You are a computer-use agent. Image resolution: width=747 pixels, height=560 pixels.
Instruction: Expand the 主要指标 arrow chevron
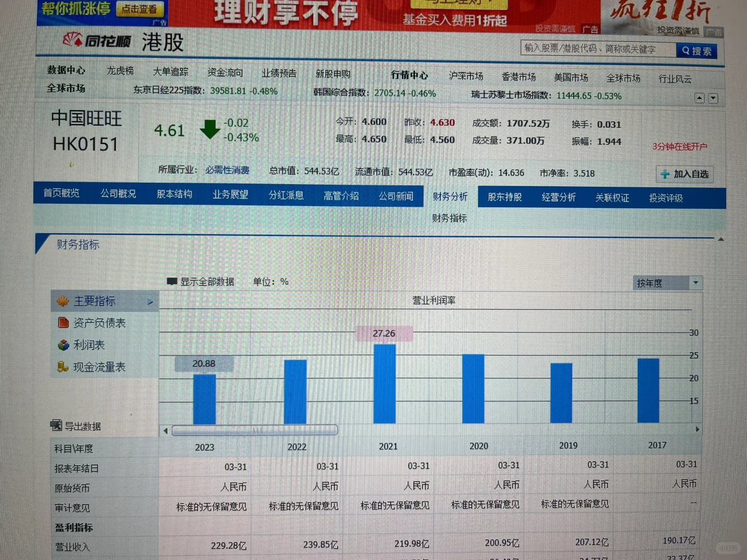click(150, 302)
